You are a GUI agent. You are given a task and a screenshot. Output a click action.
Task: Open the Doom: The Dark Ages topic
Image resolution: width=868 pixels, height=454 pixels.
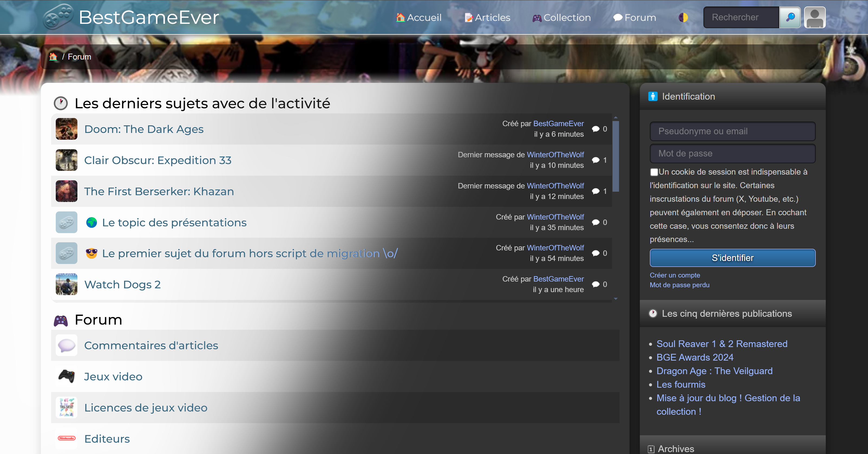click(144, 129)
